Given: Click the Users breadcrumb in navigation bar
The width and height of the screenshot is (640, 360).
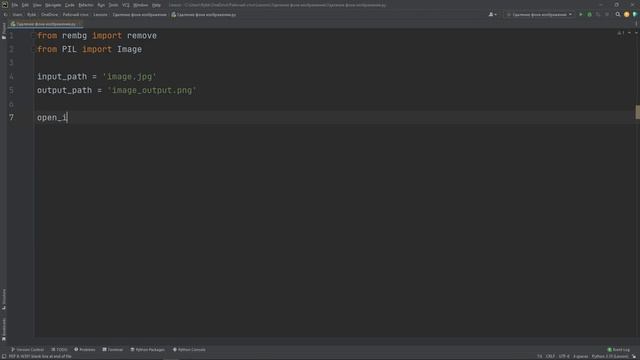Looking at the screenshot, I should click(17, 15).
